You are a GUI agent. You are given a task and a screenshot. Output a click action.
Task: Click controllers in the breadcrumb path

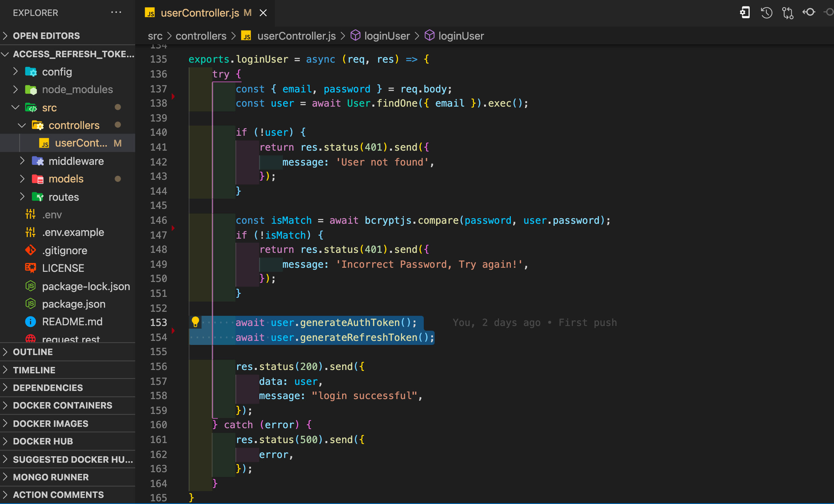point(201,36)
